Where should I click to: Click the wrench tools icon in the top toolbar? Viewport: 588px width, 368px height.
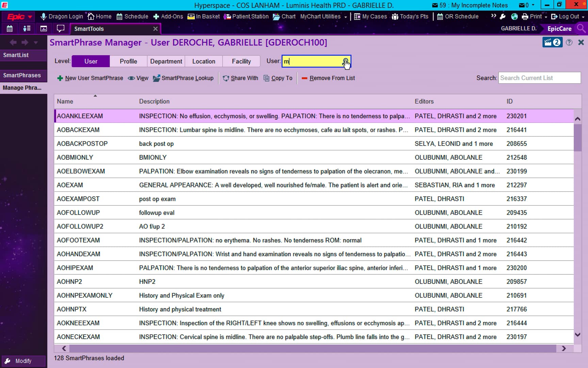tap(503, 16)
